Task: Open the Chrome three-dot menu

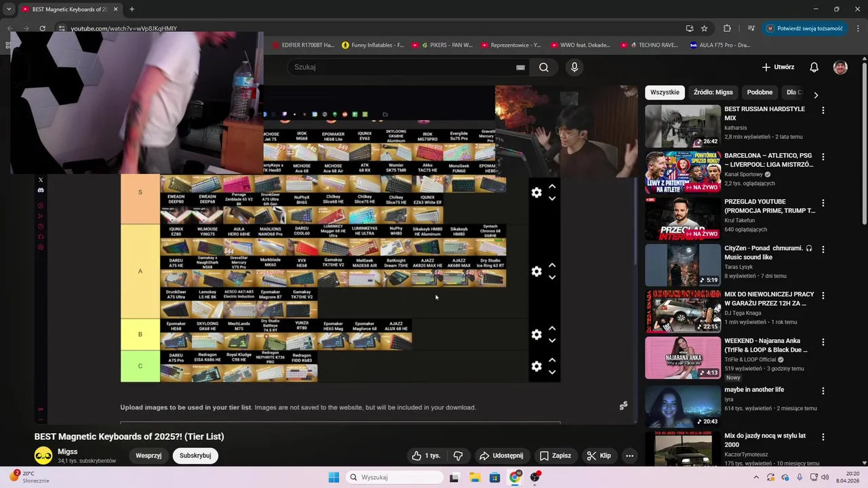Action: point(859,28)
